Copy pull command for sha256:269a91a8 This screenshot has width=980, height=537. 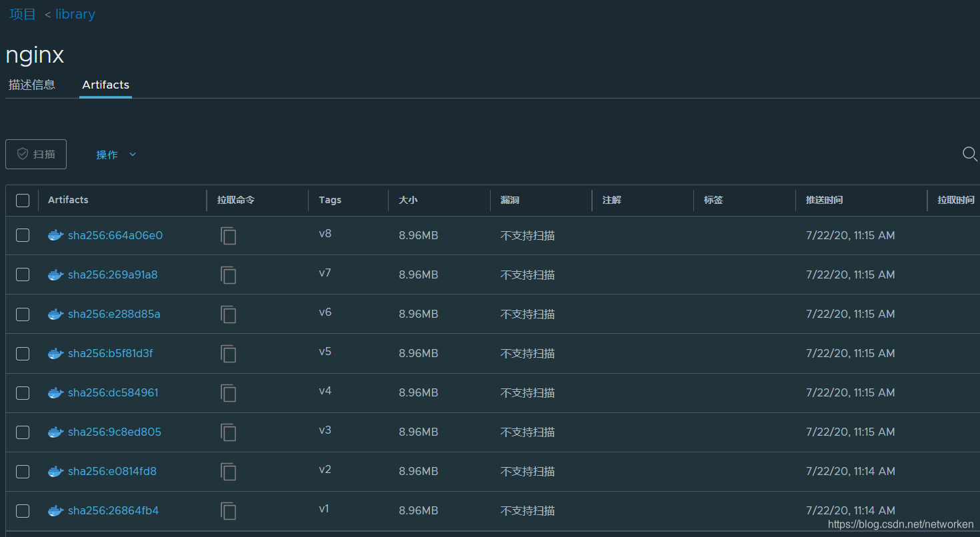tap(229, 275)
